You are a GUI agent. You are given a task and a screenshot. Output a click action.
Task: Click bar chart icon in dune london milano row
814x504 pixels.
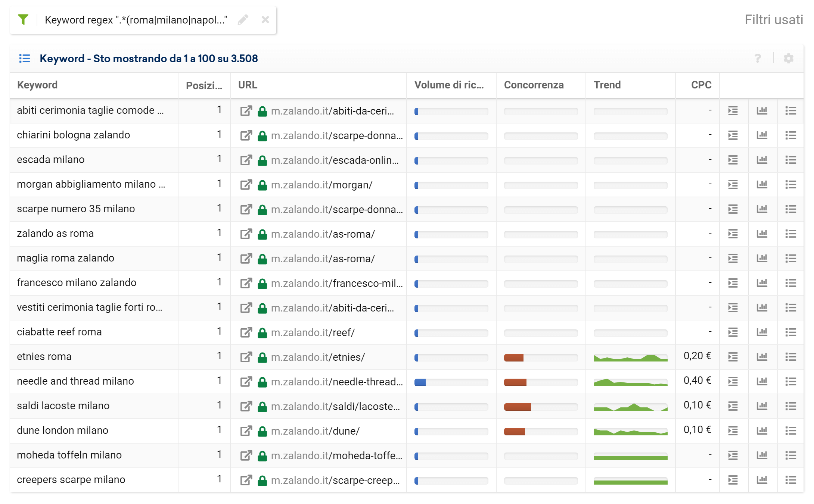click(762, 431)
